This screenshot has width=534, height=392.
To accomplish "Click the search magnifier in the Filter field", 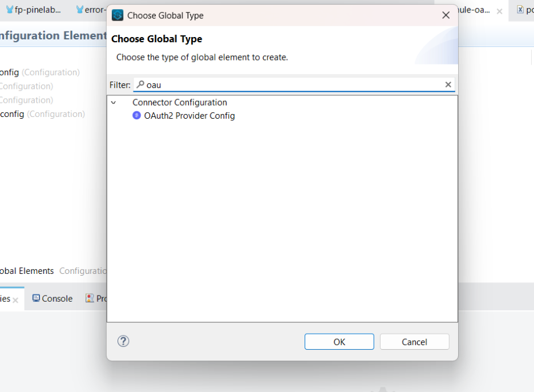I will point(140,84).
